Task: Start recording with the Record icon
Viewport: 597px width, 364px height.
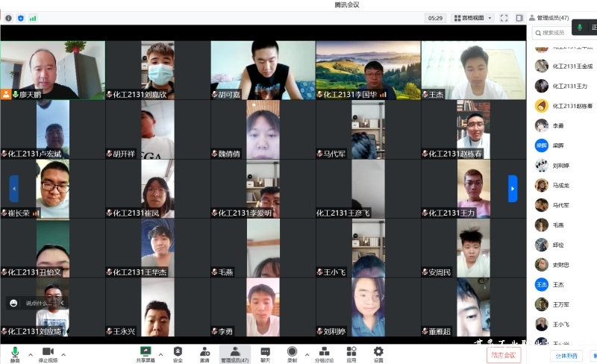Action: pos(292,352)
